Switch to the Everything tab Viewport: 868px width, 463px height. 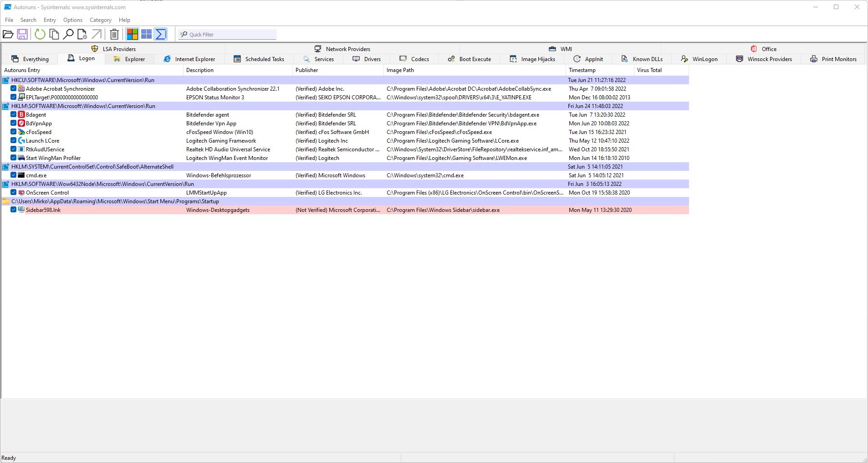[30, 59]
